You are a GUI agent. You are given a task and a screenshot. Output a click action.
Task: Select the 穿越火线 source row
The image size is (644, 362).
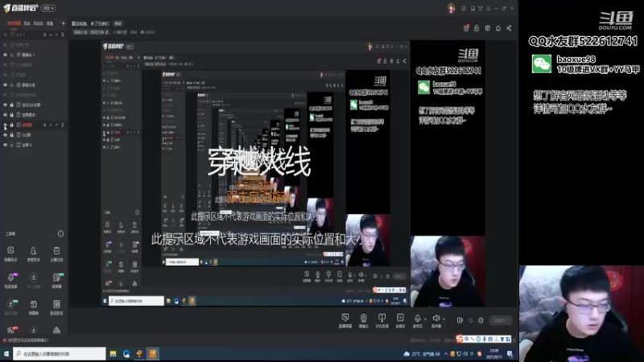pos(34,85)
